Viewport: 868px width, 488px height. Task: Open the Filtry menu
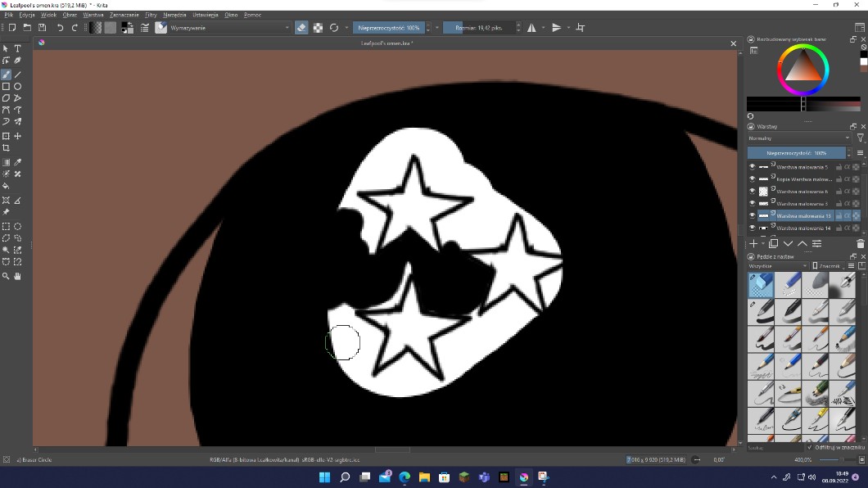(151, 15)
